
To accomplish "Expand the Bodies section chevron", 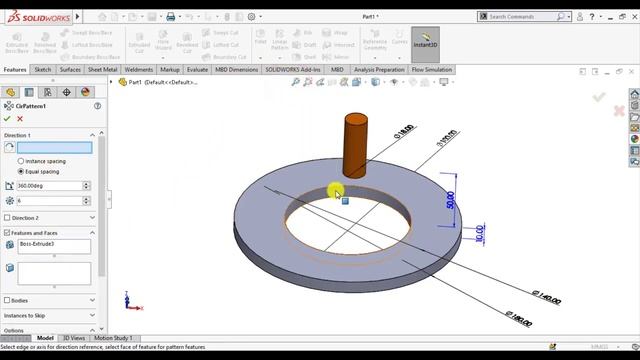I will click(92, 300).
